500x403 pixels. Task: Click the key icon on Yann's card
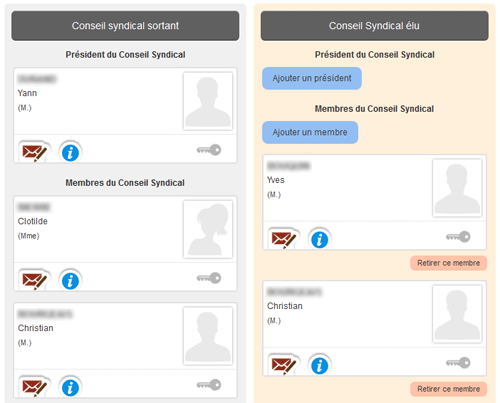pos(209,150)
